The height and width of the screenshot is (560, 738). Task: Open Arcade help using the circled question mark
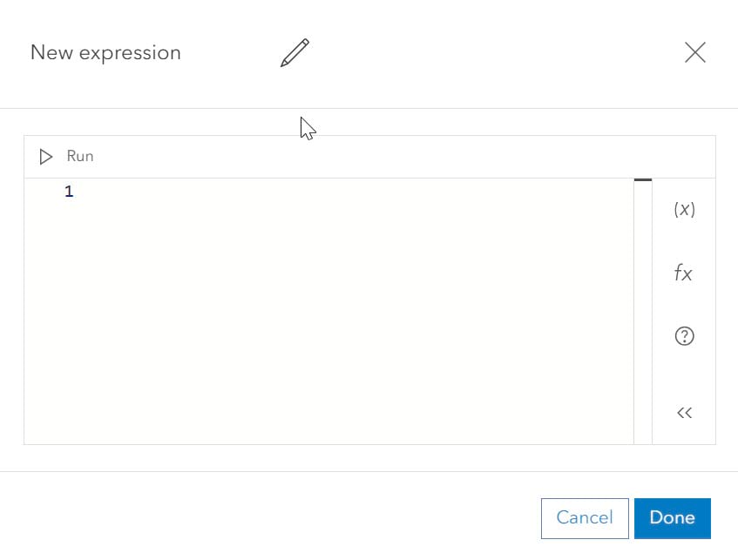(684, 336)
